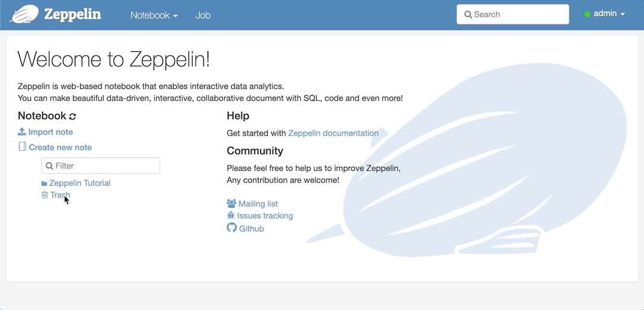Open the Import note link
Viewport: 644px width, 310px height.
click(x=50, y=132)
